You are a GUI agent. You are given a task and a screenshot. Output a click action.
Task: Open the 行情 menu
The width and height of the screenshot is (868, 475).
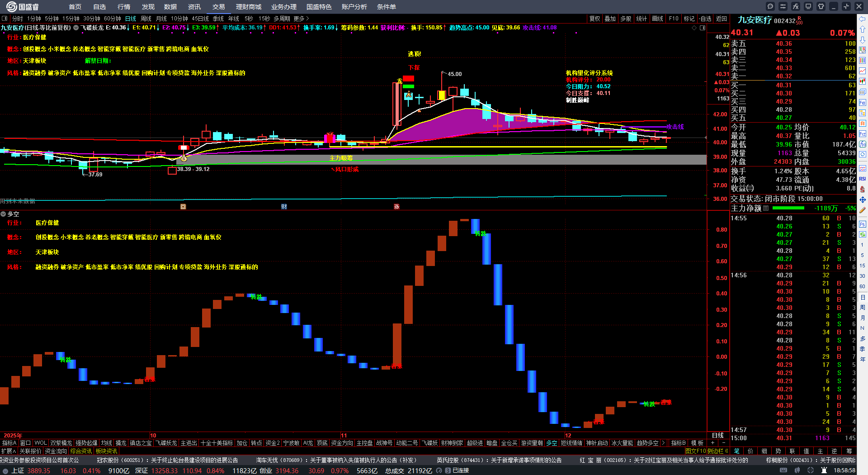[x=124, y=7]
